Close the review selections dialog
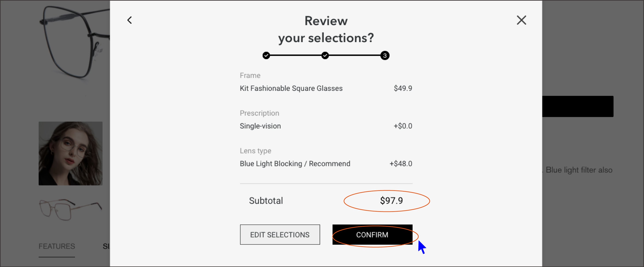 tap(521, 20)
